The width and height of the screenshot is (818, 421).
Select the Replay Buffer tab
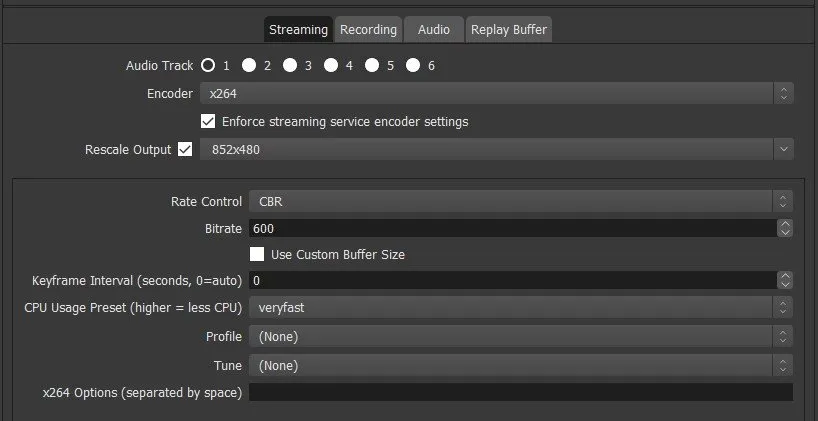click(x=509, y=30)
